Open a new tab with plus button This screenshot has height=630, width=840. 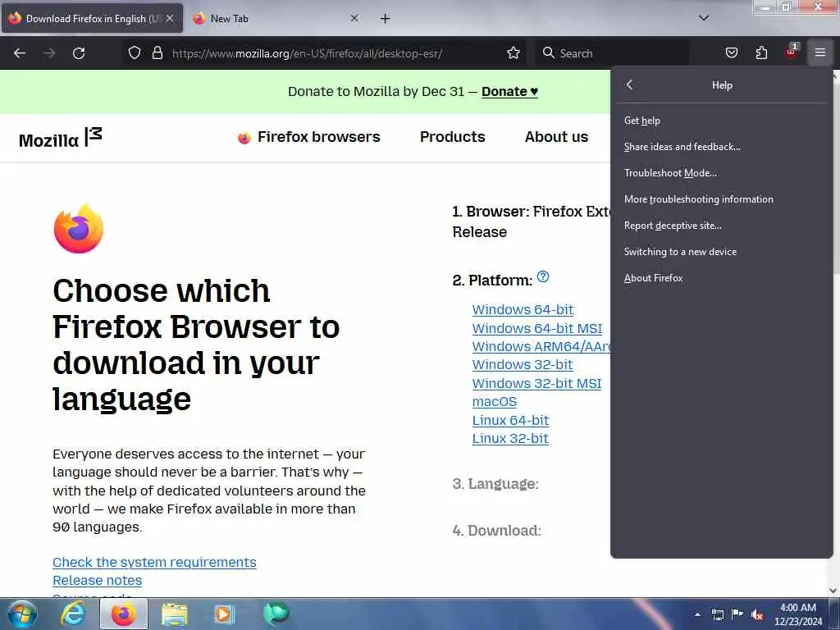(x=385, y=19)
